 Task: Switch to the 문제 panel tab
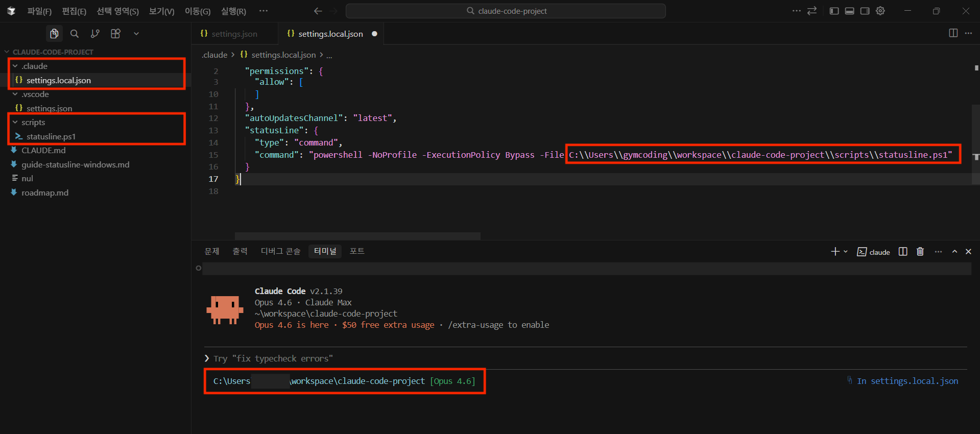(212, 251)
